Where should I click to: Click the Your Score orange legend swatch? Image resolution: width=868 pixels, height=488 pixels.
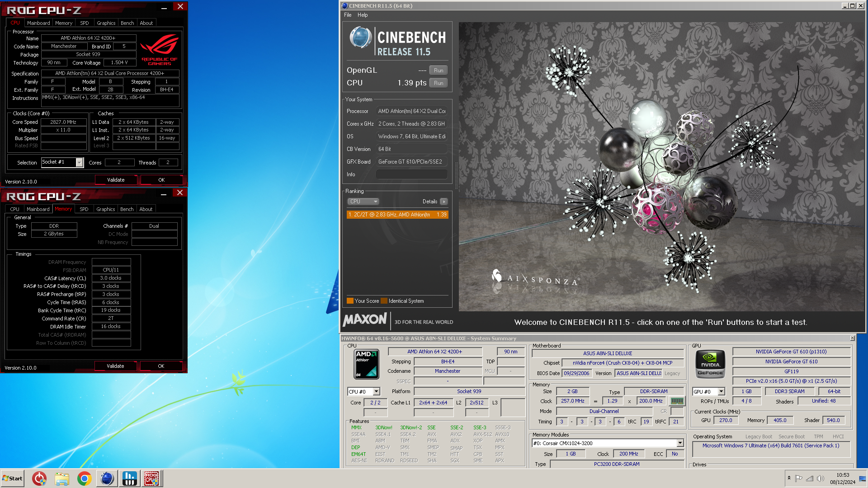(x=350, y=301)
